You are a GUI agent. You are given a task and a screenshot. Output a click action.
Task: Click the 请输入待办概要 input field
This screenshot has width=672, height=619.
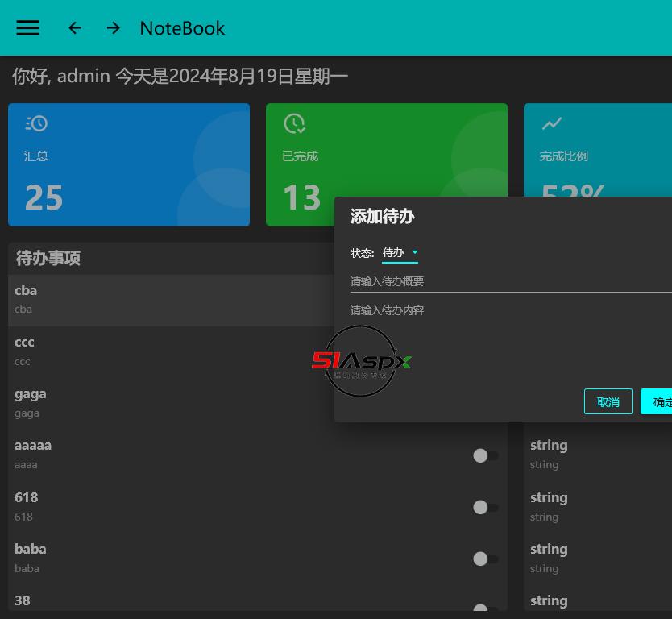[508, 281]
